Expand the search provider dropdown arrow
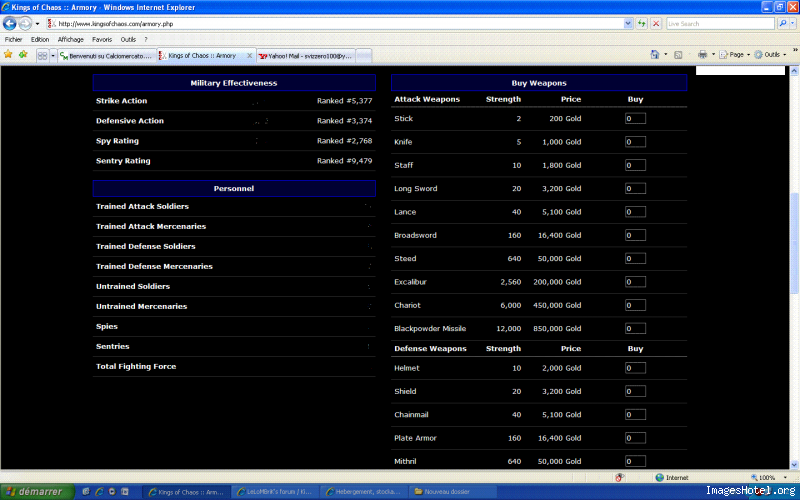The image size is (800, 500). tap(792, 23)
